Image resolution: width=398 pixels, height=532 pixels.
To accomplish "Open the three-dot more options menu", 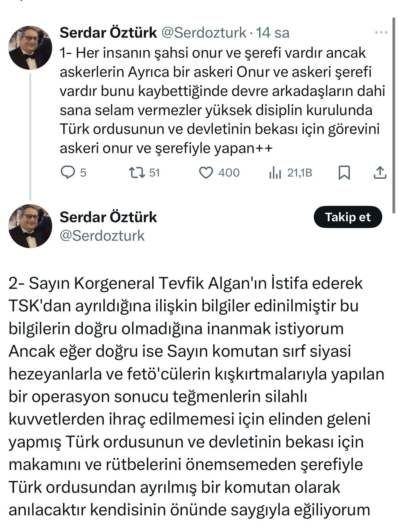I will click(x=381, y=32).
